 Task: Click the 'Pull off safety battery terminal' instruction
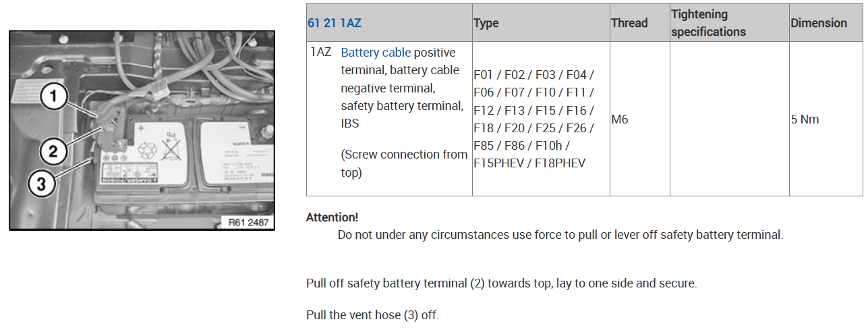tap(501, 283)
